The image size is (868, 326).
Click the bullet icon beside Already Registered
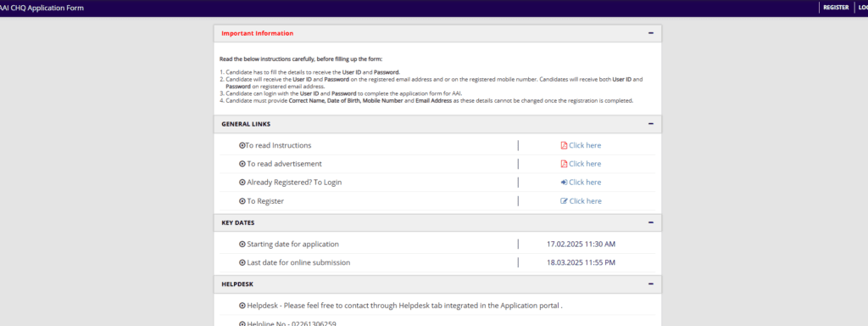point(242,182)
